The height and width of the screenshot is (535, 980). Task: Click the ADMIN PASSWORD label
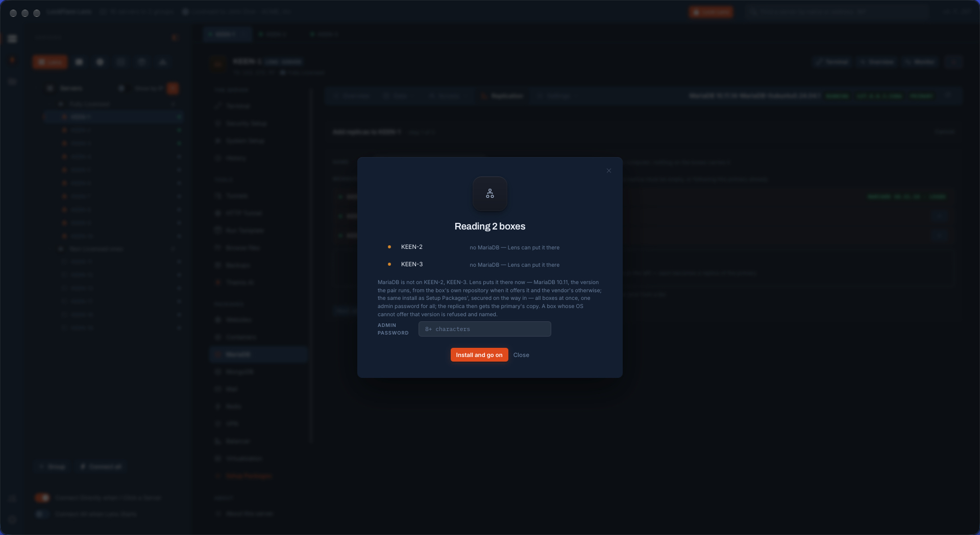tap(393, 329)
